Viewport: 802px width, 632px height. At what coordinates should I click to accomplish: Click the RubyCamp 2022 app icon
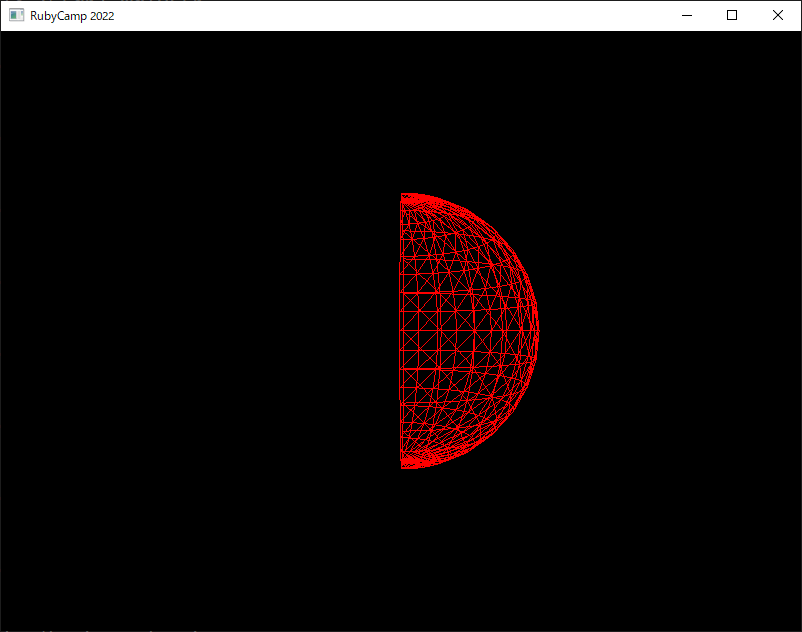tap(16, 15)
